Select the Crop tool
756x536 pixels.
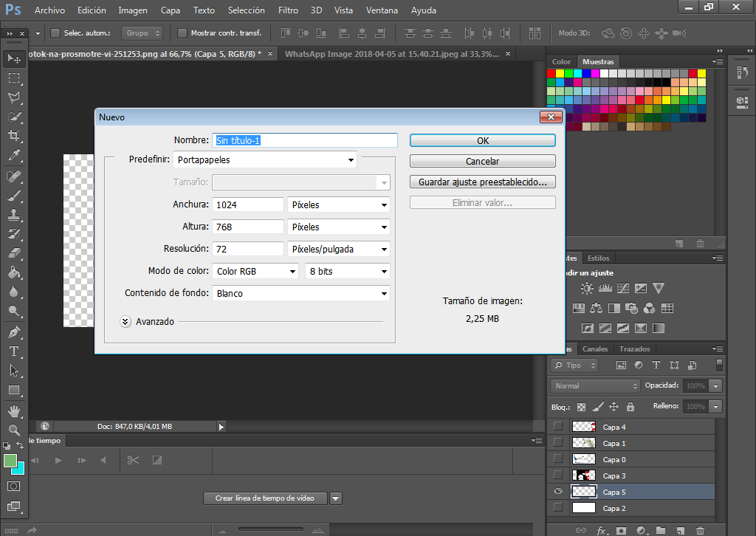[14, 136]
